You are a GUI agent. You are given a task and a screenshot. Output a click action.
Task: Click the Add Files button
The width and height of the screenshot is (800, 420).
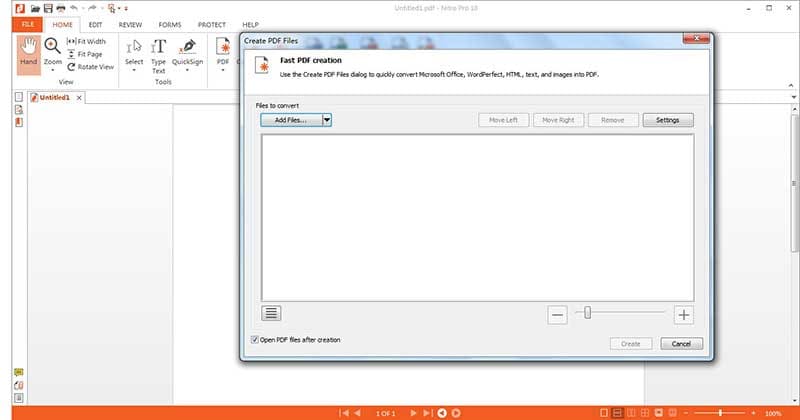point(291,120)
